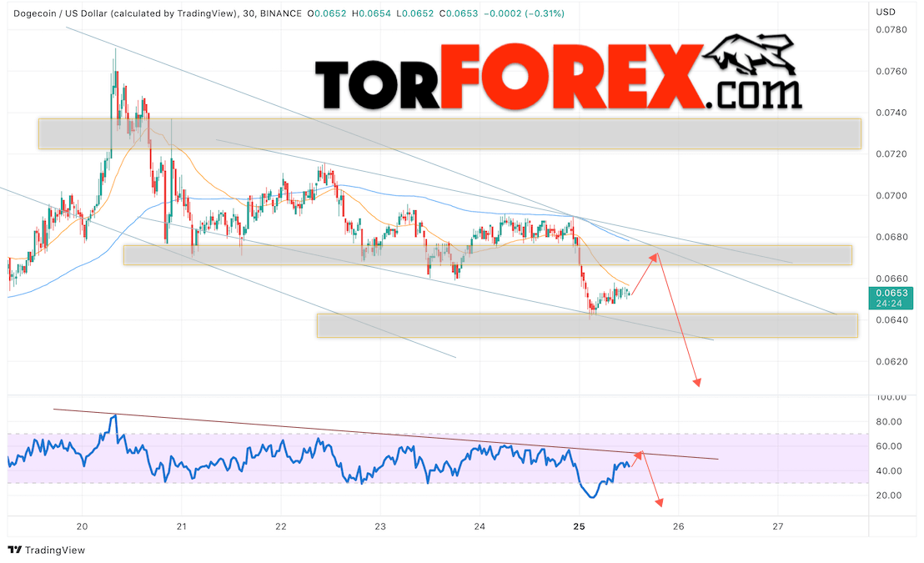Screen dimensions: 924x563
Task: Click the 0.0740 price axis label
Action: coord(891,113)
